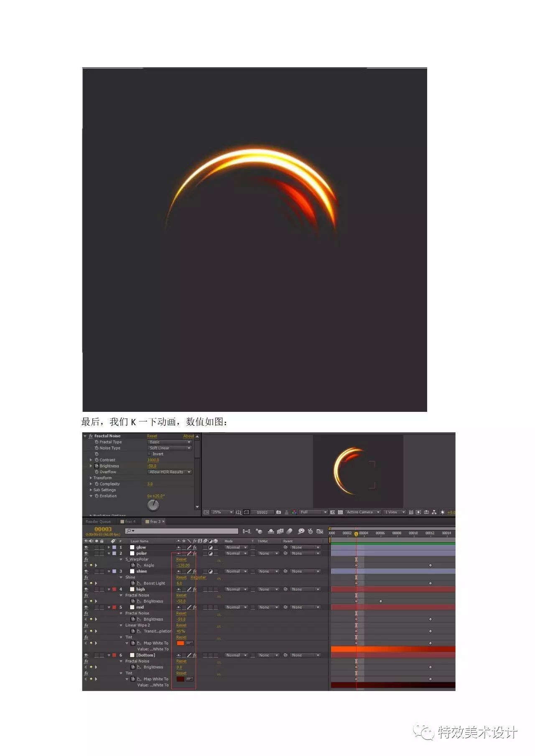Click the Evolution stopwatch in effect controls

coord(97,496)
